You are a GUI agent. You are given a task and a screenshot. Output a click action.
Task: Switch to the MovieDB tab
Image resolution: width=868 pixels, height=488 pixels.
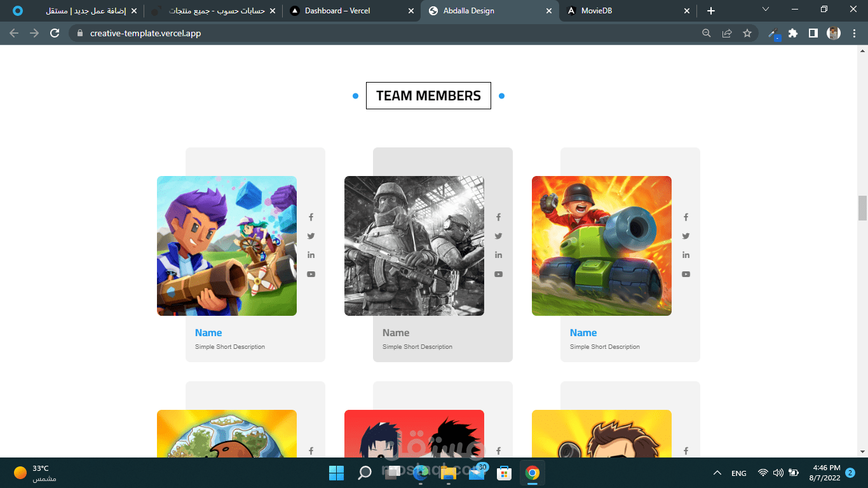[x=628, y=11]
